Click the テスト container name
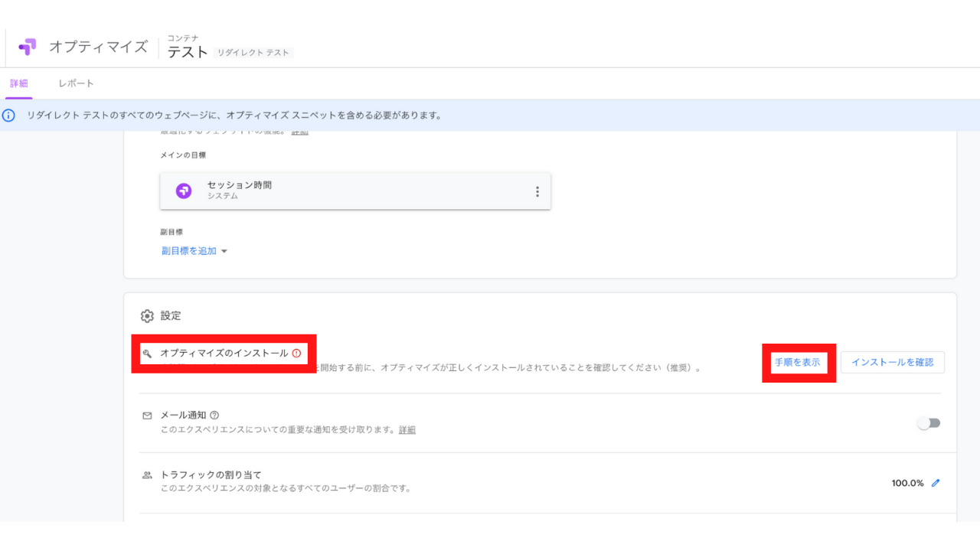The image size is (980, 551). point(188,52)
